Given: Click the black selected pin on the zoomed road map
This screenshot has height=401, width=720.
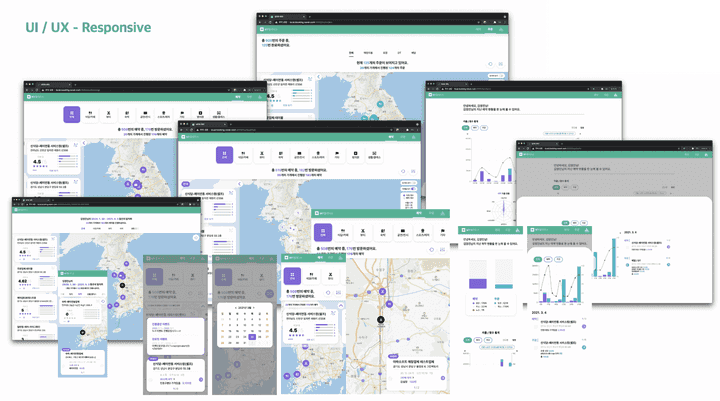Looking at the screenshot, I should coord(381,320).
